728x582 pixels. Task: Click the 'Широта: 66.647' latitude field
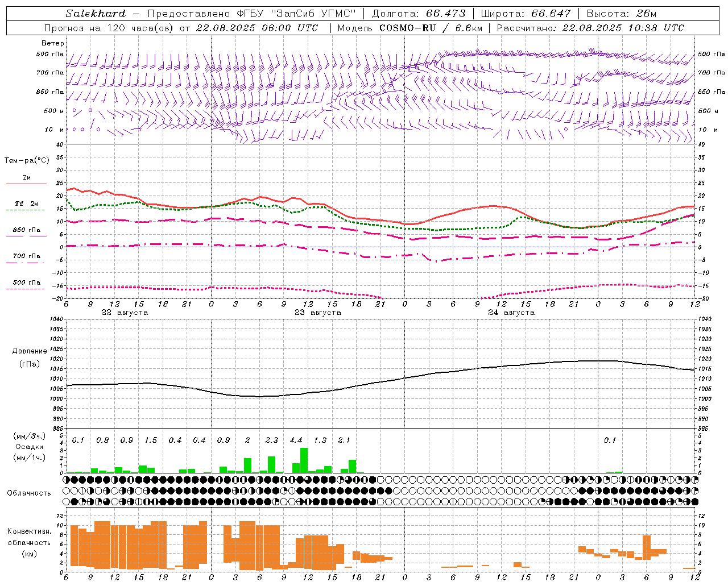(x=526, y=14)
